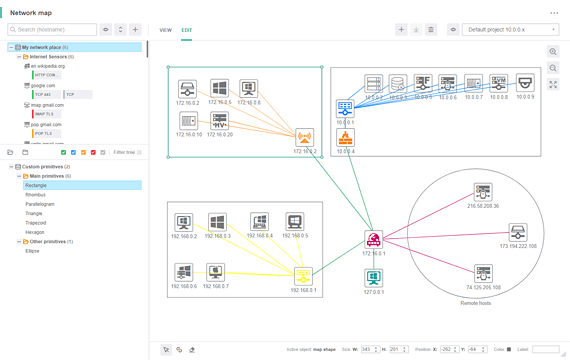
Task: Select the router node 172.16.0.1
Action: click(374, 240)
